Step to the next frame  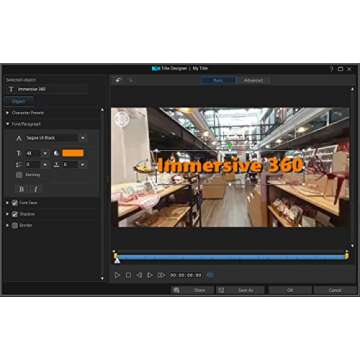coord(150,275)
